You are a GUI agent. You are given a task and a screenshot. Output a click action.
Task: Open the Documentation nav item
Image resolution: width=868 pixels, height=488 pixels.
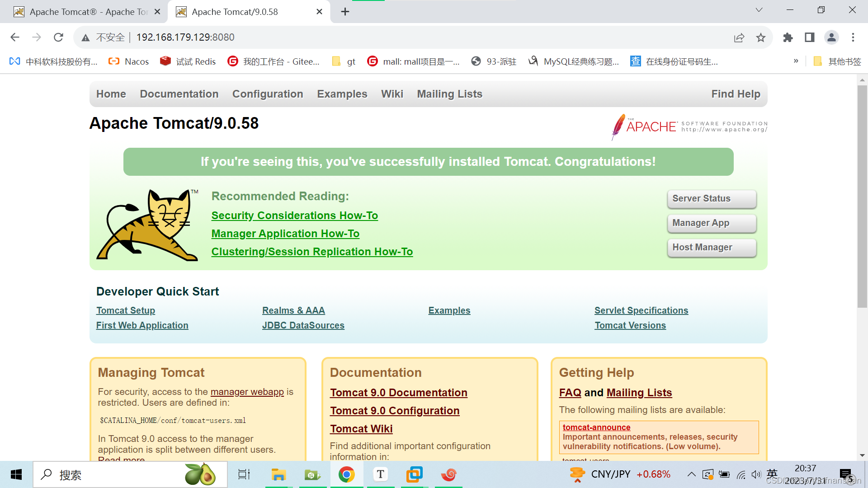[x=179, y=94]
